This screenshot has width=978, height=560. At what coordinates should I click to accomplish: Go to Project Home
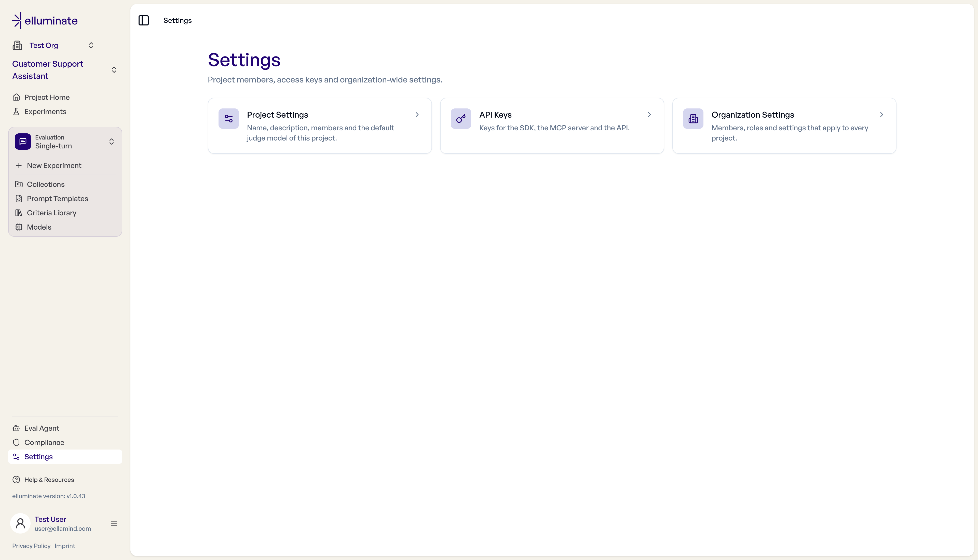65,97
